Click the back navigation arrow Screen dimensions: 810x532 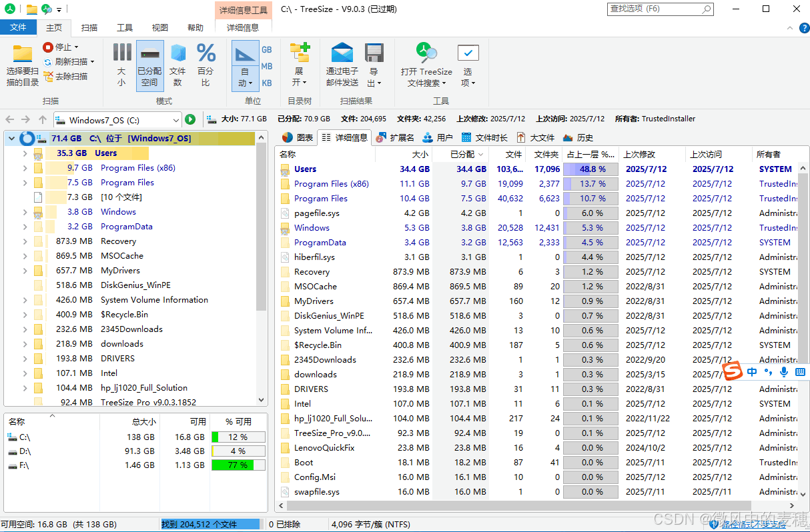11,119
